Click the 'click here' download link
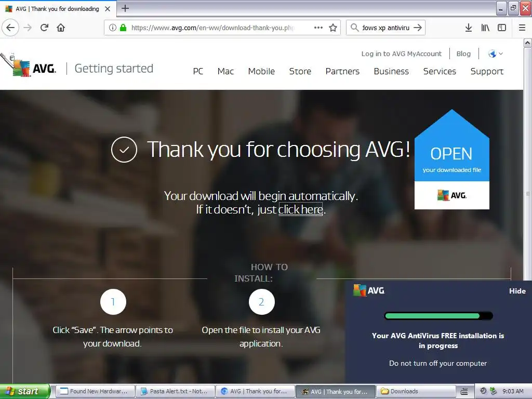This screenshot has height=399, width=532. (x=300, y=209)
